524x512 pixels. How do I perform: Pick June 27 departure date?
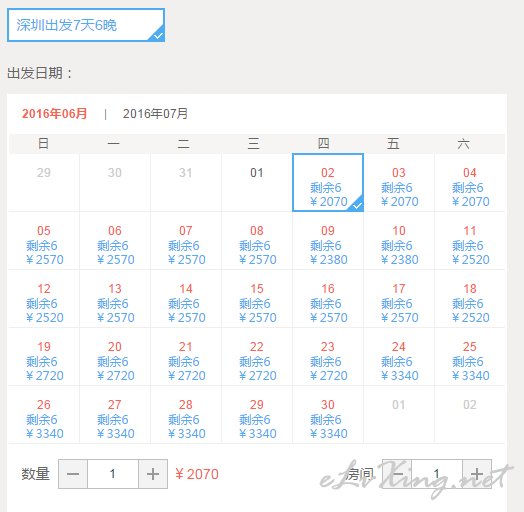point(115,415)
